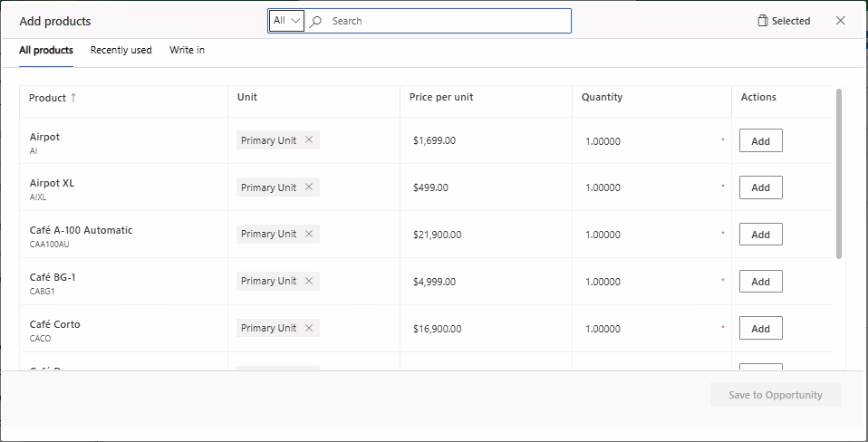Remove Primary Unit from Café A-100 Automatic row
868x442 pixels.
pos(309,234)
